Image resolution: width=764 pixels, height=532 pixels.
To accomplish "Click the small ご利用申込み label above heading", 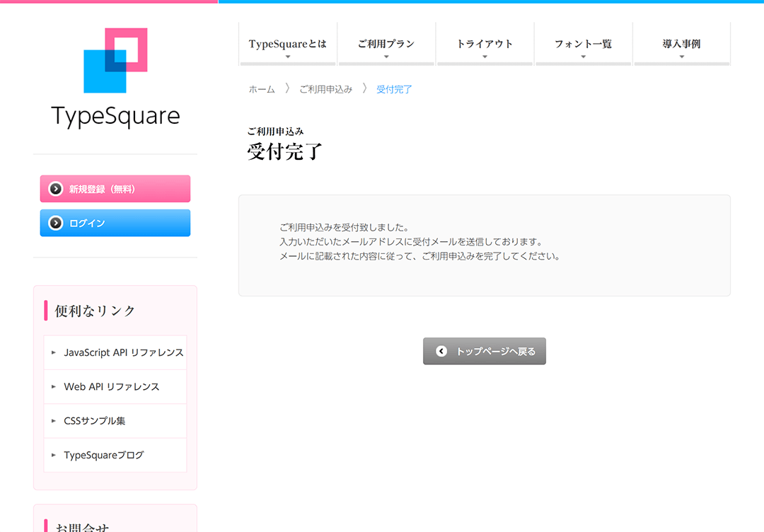I will coord(275,131).
